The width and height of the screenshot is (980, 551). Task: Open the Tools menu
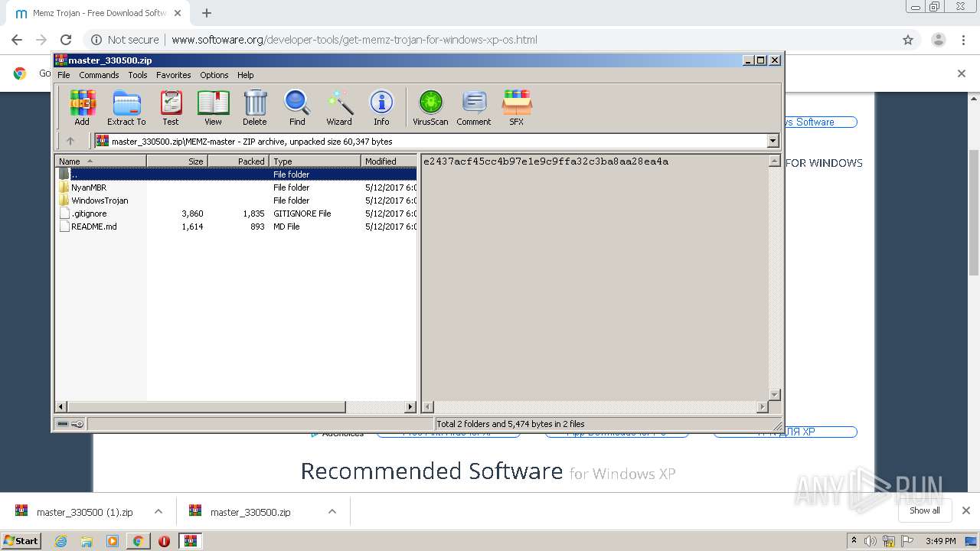138,75
